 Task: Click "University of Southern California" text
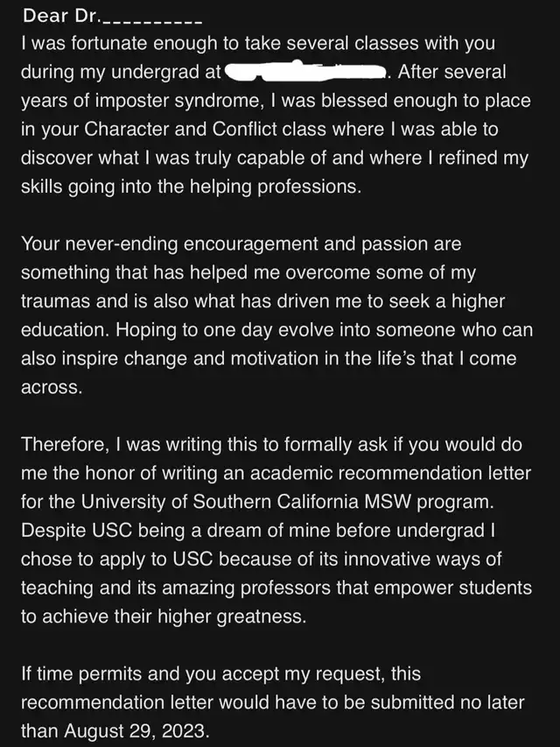220,502
